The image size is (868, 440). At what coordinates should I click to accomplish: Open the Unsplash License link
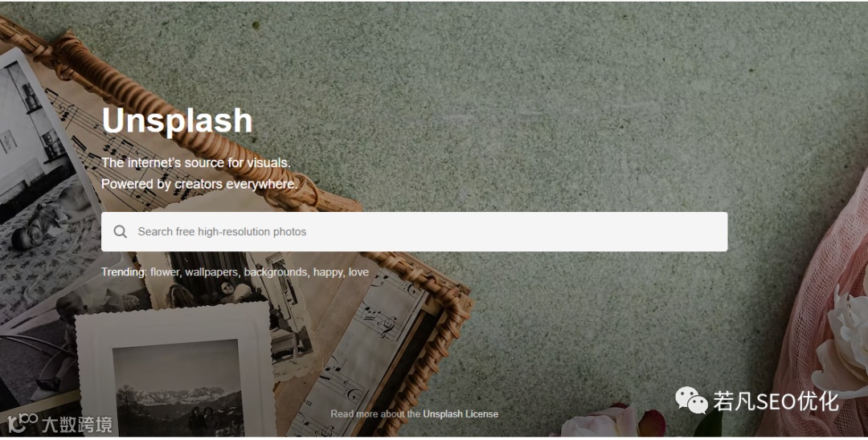(x=461, y=414)
